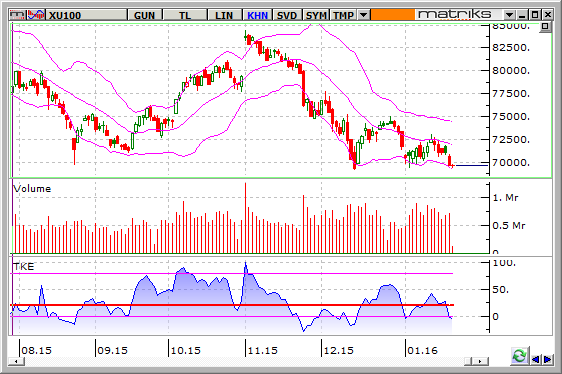The height and width of the screenshot is (374, 562).
Task: Click the 11.15 date label
Action: pos(262,350)
